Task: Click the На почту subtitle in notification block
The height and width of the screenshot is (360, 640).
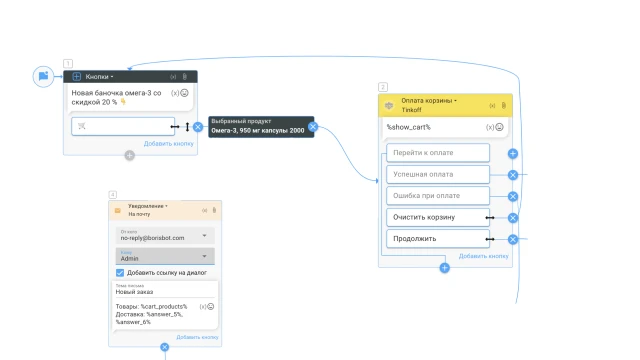Action: [x=139, y=214]
